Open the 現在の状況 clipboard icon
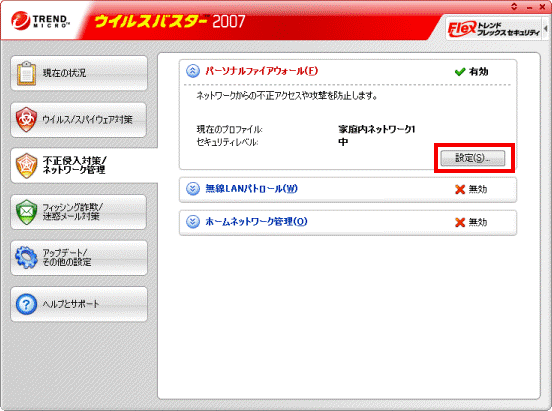 (26, 73)
